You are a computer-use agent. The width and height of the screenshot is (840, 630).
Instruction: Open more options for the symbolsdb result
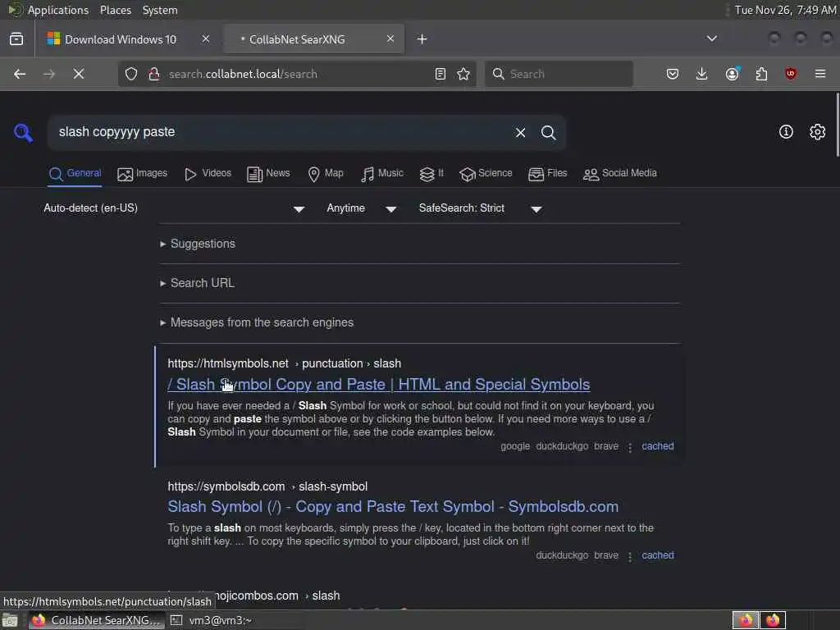(x=630, y=556)
